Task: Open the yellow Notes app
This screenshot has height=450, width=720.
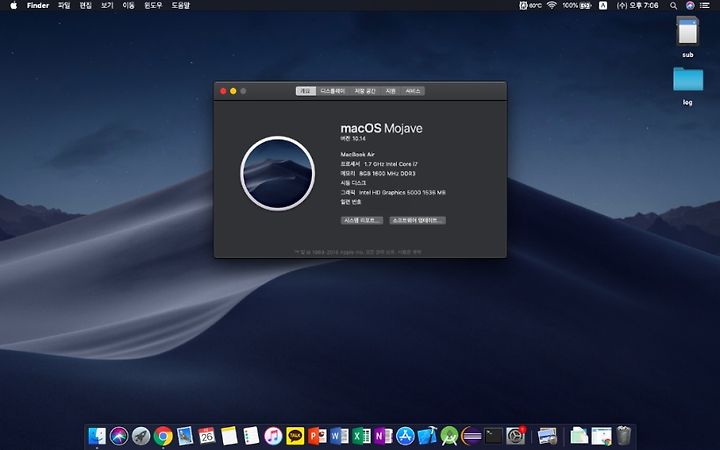Action: [x=229, y=436]
